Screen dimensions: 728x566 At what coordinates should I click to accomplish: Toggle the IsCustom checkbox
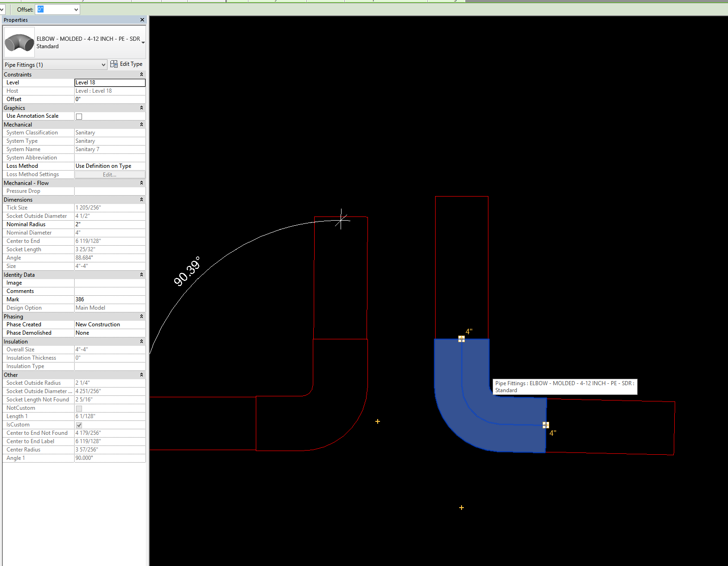pyautogui.click(x=79, y=425)
